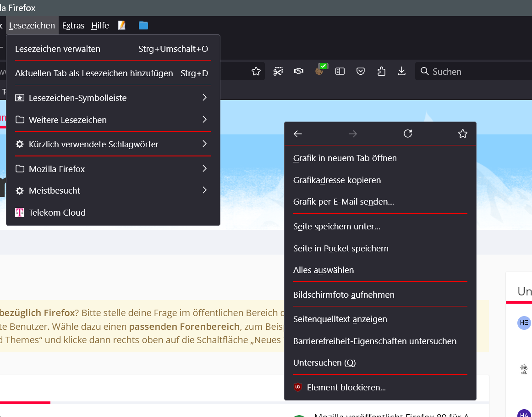Click the reload icon in the context menu
Image resolution: width=532 pixels, height=417 pixels.
pos(408,133)
